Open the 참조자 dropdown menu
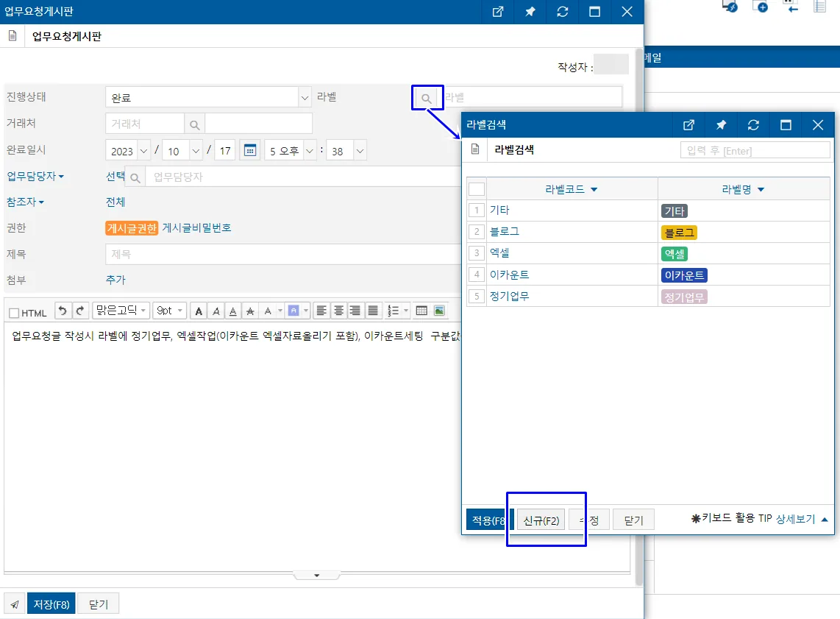The image size is (840, 619). 25,202
